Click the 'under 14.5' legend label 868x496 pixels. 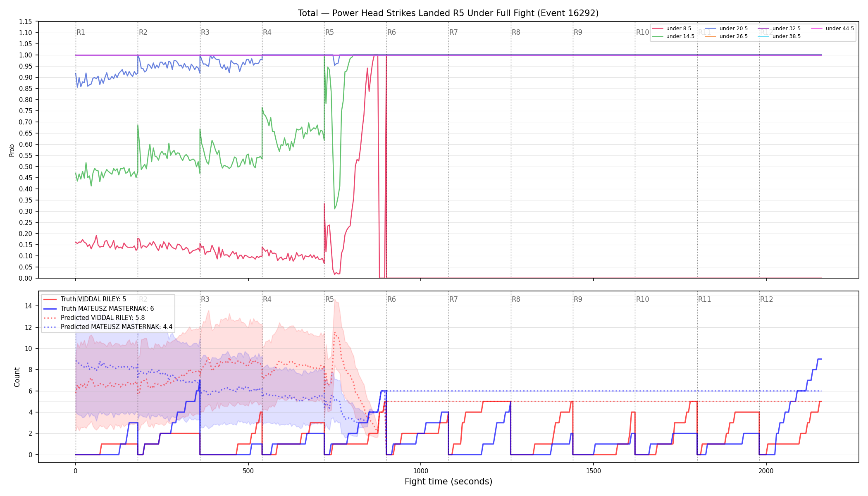point(680,36)
